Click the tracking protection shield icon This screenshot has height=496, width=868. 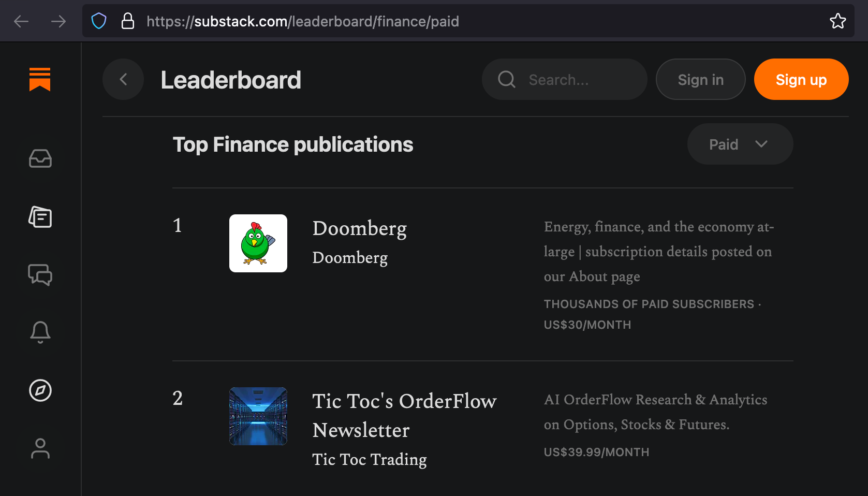click(98, 21)
